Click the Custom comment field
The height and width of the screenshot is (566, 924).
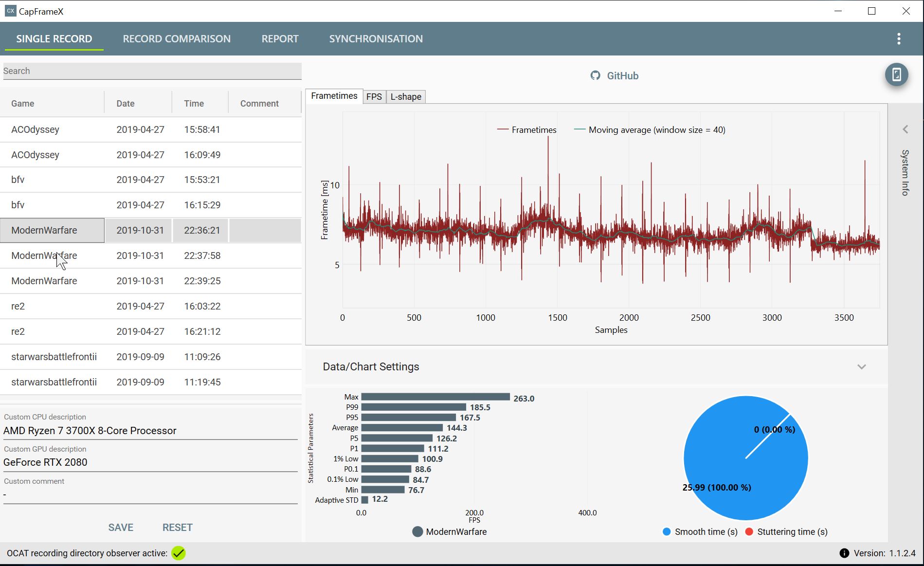(150, 494)
